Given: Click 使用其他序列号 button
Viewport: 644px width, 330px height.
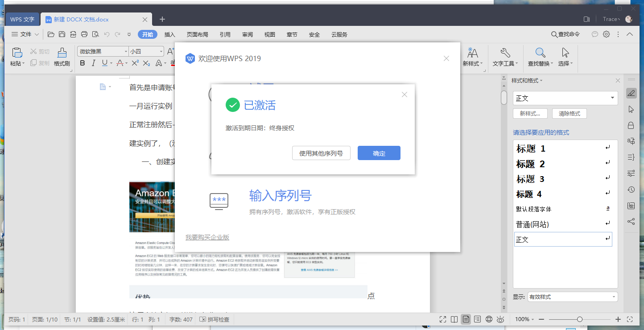Looking at the screenshot, I should (x=321, y=153).
